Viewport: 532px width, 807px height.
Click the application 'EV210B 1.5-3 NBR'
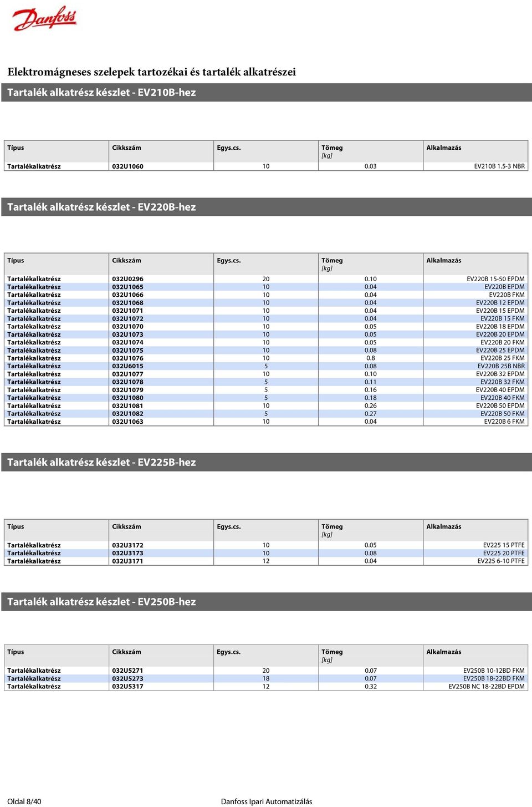coord(499,166)
